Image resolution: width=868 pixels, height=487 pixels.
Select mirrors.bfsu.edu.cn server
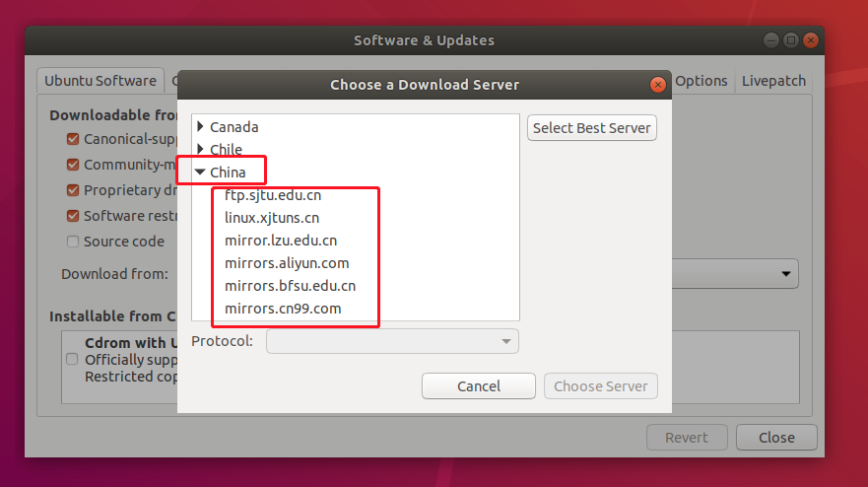coord(290,286)
